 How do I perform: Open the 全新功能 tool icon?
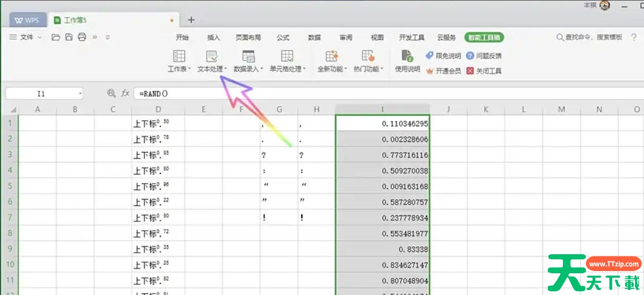click(332, 56)
